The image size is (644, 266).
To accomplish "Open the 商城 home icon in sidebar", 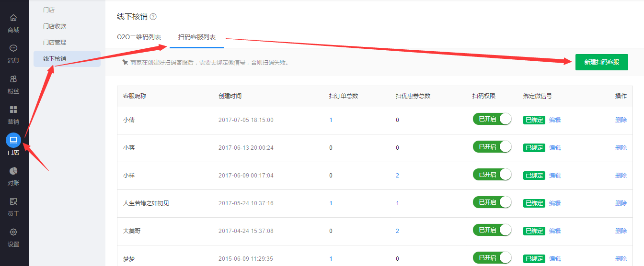I will click(13, 18).
